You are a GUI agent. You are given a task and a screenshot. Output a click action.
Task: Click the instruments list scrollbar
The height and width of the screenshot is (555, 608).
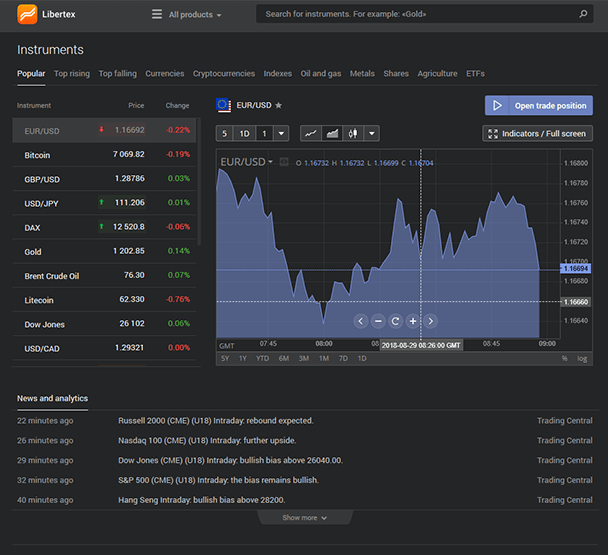(199, 182)
